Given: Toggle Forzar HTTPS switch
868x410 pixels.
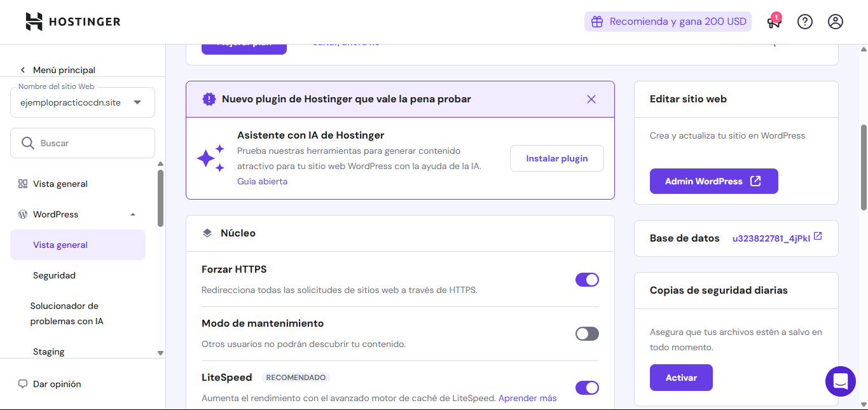Looking at the screenshot, I should coord(587,280).
